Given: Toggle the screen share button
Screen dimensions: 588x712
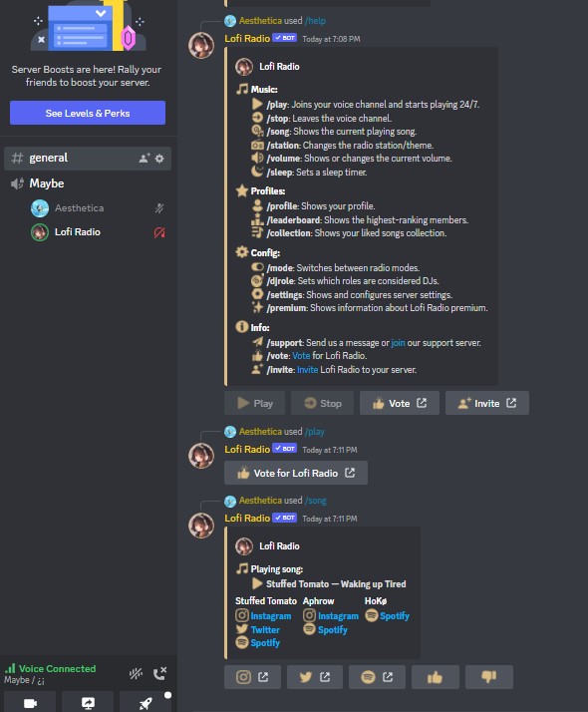Looking at the screenshot, I should tap(88, 703).
